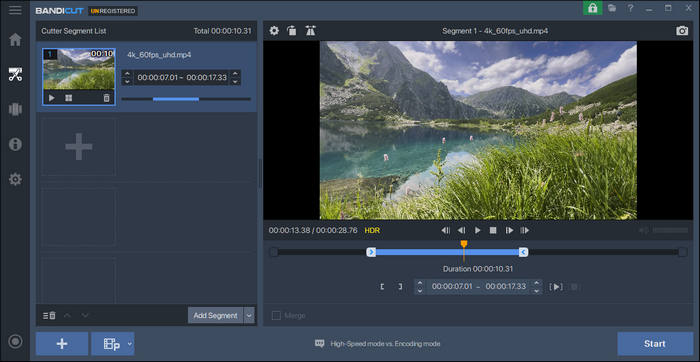
Task: Click the segment 1 mini progress bar
Action: [186, 99]
